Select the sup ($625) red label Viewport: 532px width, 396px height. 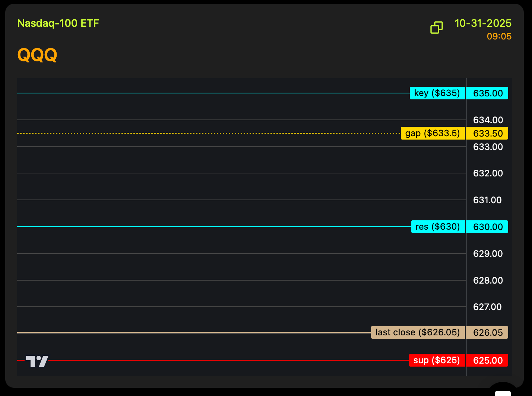tap(437, 360)
